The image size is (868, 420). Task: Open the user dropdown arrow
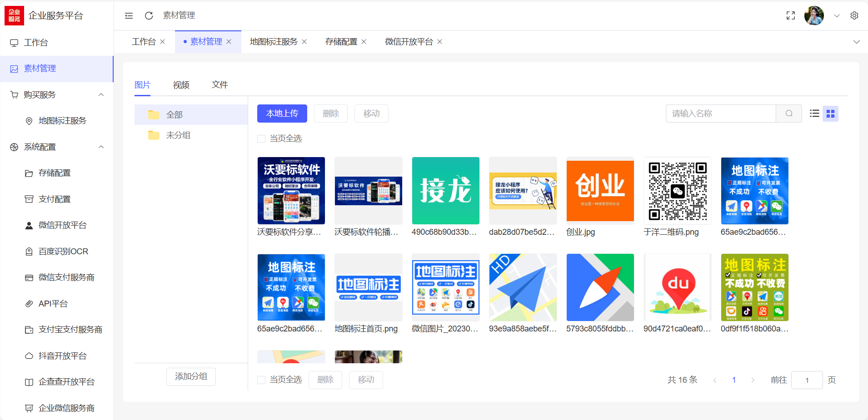tap(837, 15)
